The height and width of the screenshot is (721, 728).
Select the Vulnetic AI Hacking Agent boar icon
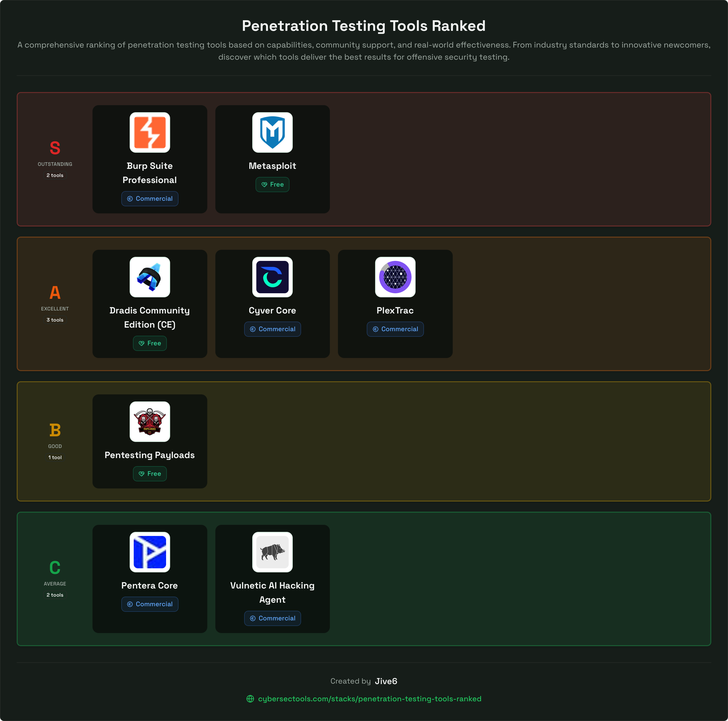coord(272,553)
